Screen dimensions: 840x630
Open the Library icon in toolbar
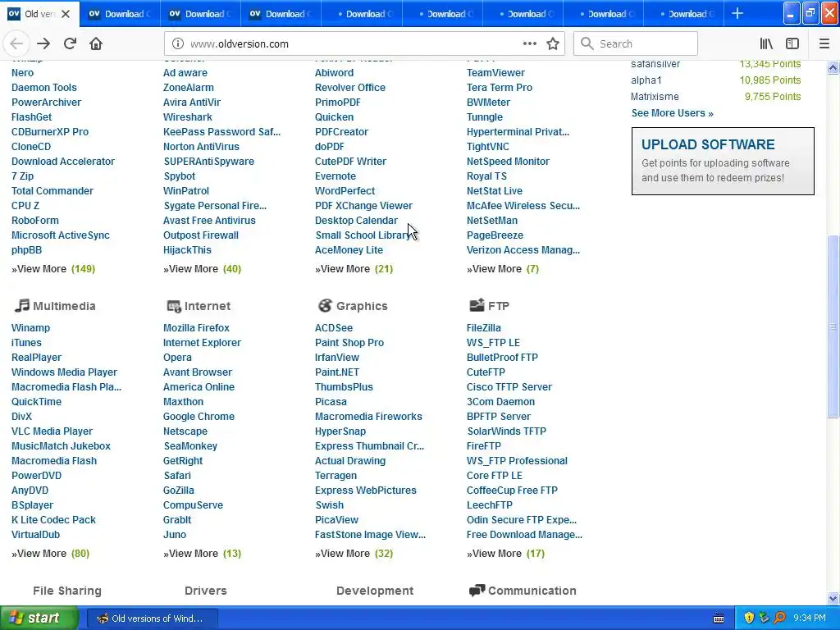[x=767, y=44]
